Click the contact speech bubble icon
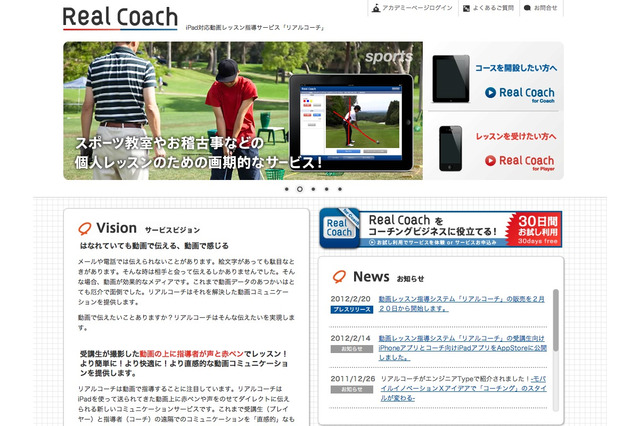 click(527, 8)
